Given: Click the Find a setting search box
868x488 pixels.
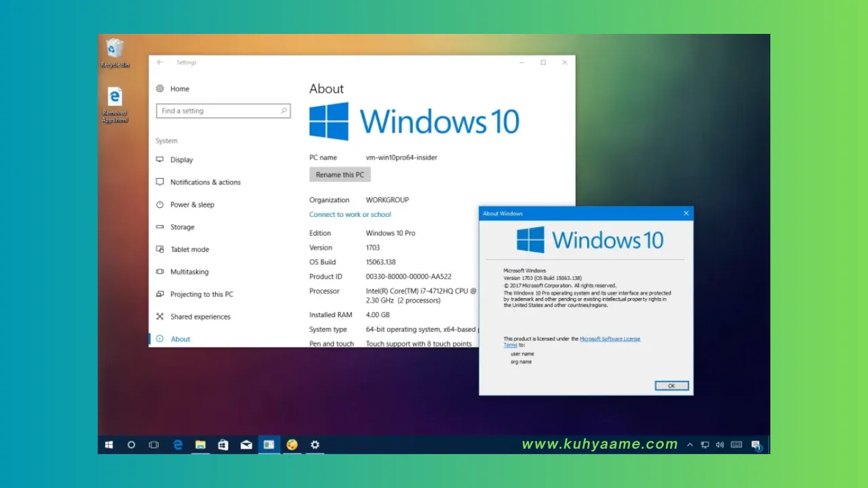Looking at the screenshot, I should 223,111.
